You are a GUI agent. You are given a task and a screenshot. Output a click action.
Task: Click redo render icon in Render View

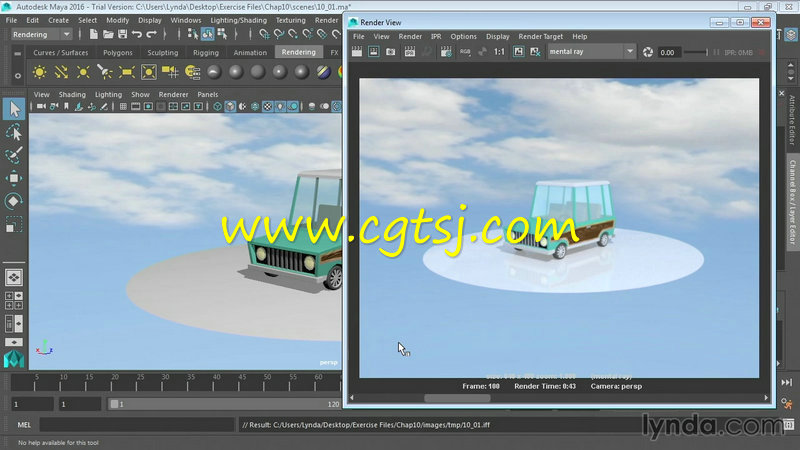357,52
